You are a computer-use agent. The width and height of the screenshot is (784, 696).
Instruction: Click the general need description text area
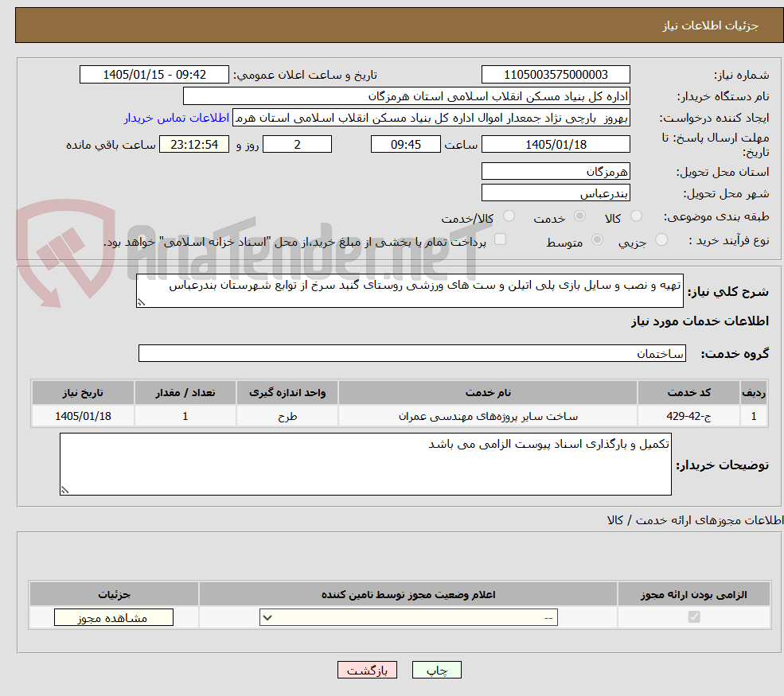pos(409,291)
